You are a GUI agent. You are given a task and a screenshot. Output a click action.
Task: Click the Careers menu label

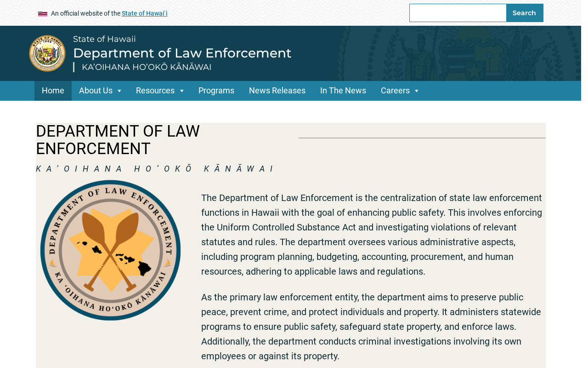coord(395,91)
